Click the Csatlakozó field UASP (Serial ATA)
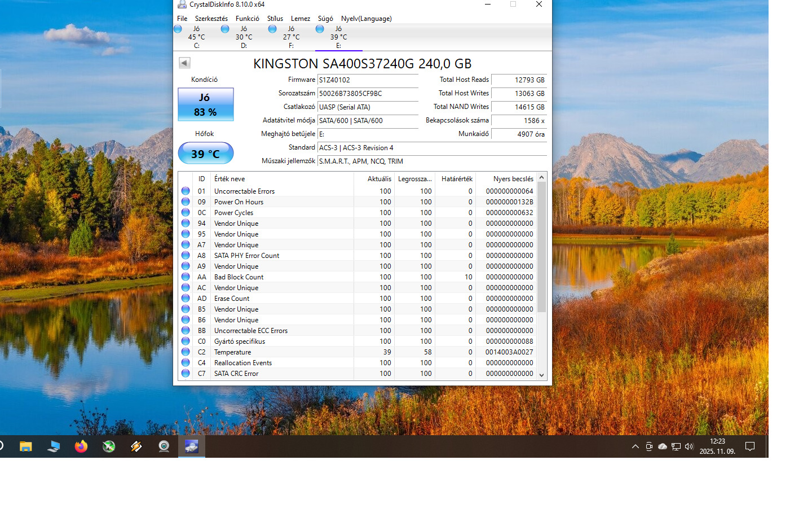The image size is (812, 508). tap(368, 107)
